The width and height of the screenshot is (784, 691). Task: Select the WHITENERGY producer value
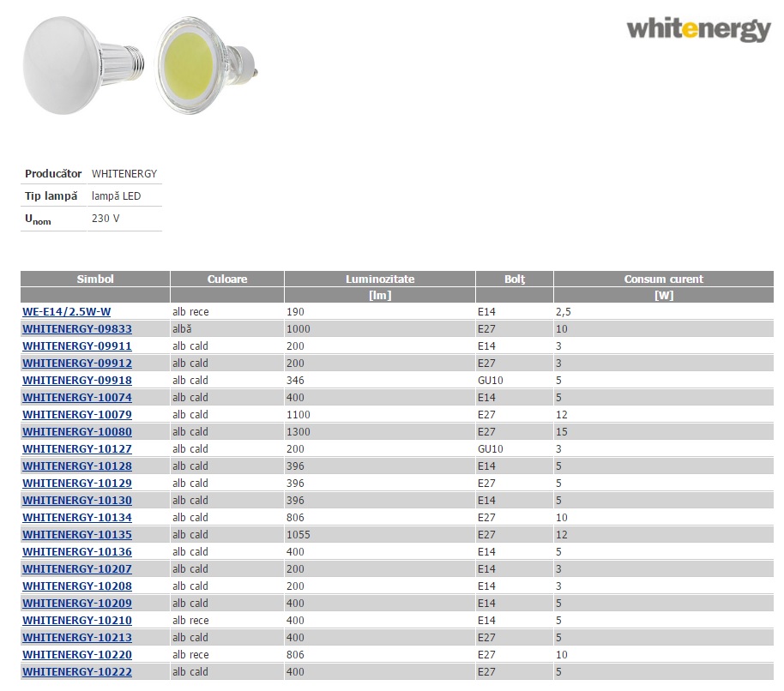(x=124, y=174)
